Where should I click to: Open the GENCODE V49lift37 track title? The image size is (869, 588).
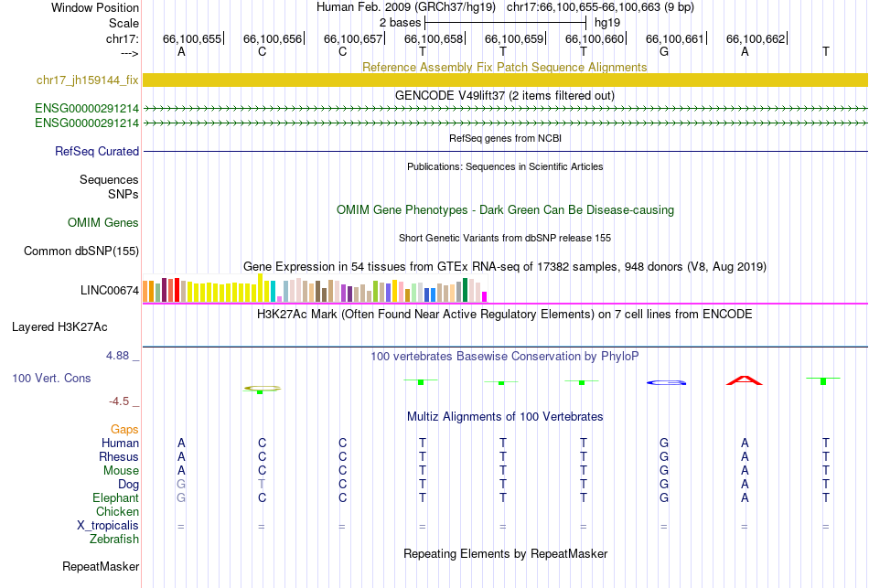[504, 95]
